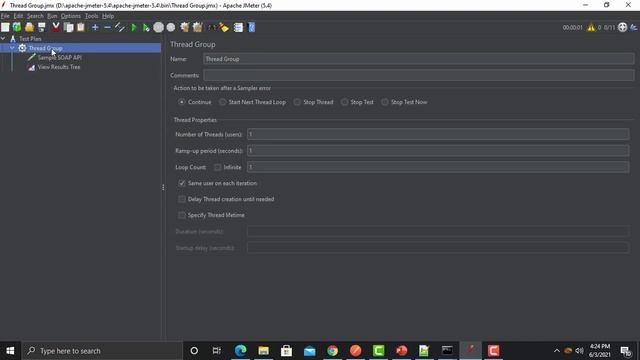Viewport: 640px width, 360px height.
Task: Open log viewer via warning triangle icon
Action: [591, 27]
